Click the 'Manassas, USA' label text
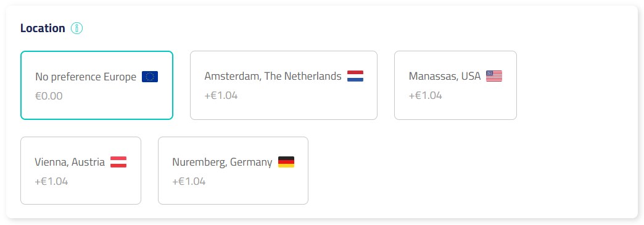Image resolution: width=644 pixels, height=225 pixels. [445, 77]
